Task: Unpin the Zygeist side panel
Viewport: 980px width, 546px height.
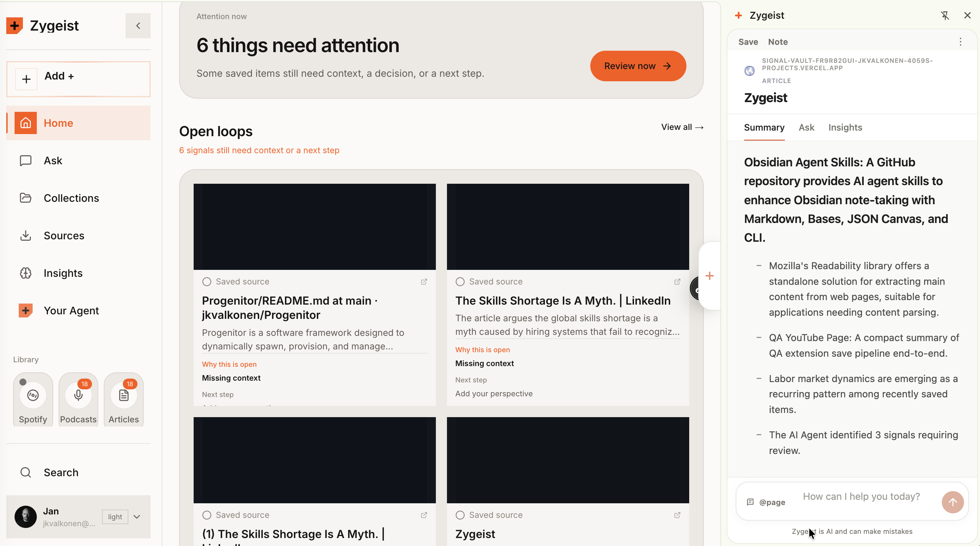Action: (945, 15)
